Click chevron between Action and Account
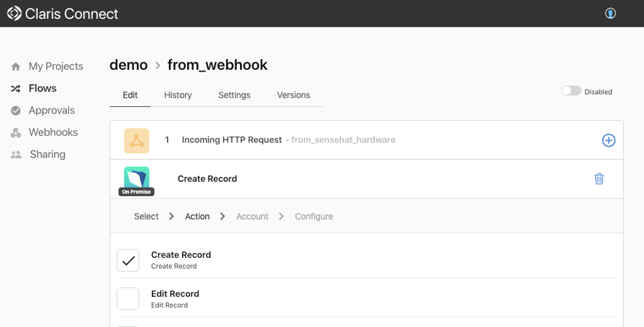644x327 pixels. coord(222,216)
